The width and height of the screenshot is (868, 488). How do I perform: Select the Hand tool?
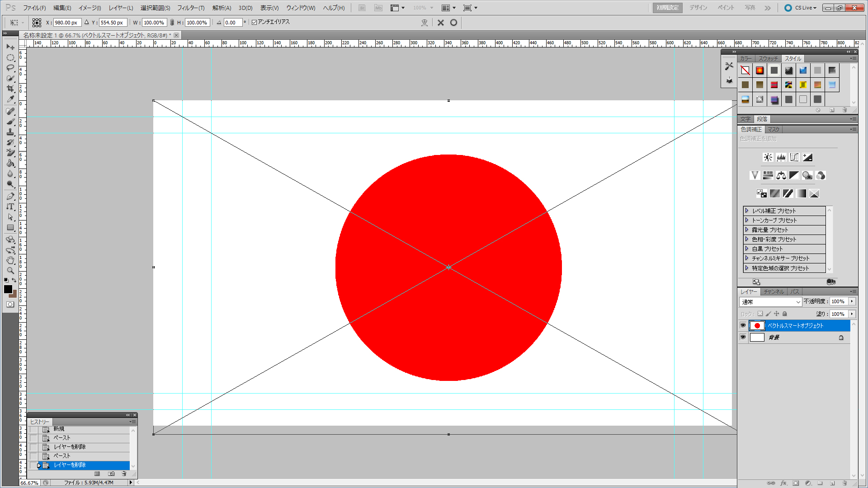click(10, 260)
